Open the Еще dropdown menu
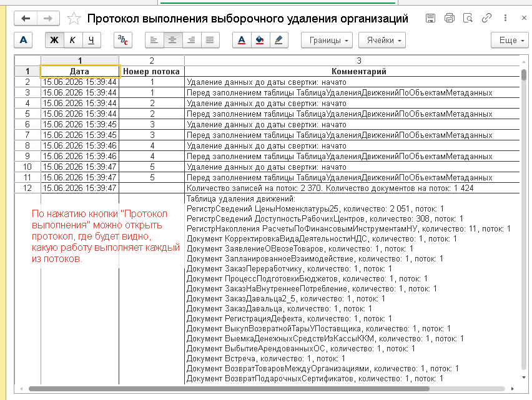Screen dimensions: 532x400 pos(510,40)
